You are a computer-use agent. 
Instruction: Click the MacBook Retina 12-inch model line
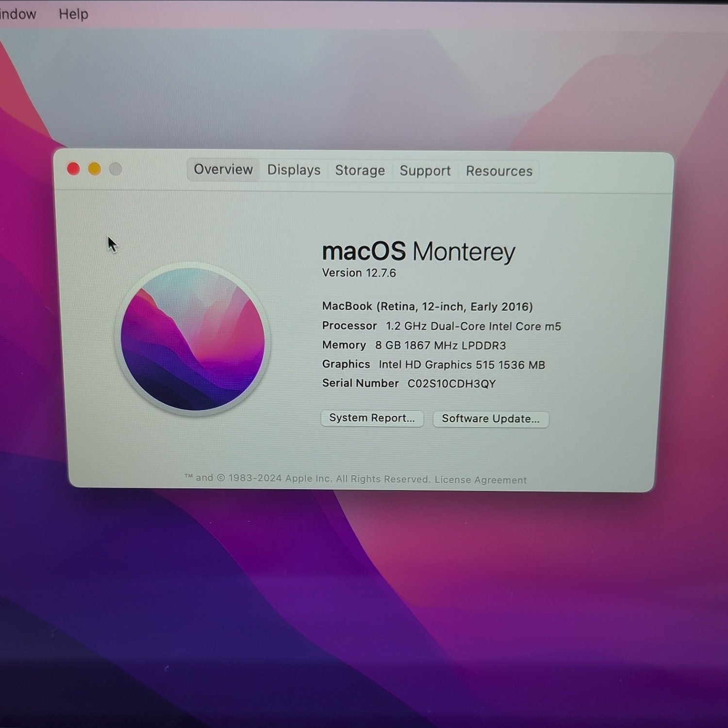click(427, 307)
